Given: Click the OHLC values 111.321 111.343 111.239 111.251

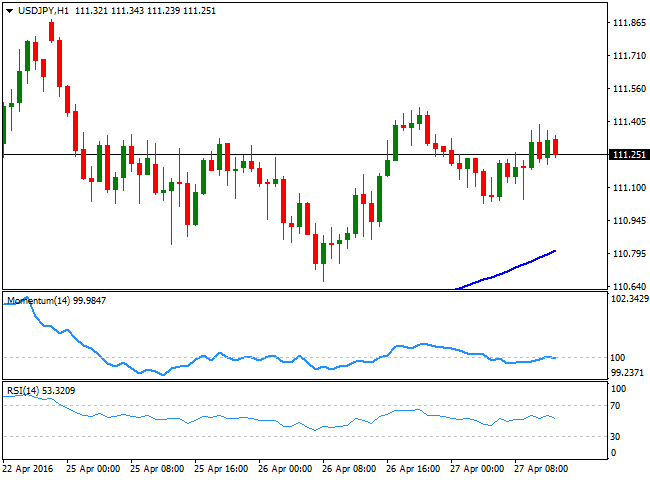Looking at the screenshot, I should (146, 11).
